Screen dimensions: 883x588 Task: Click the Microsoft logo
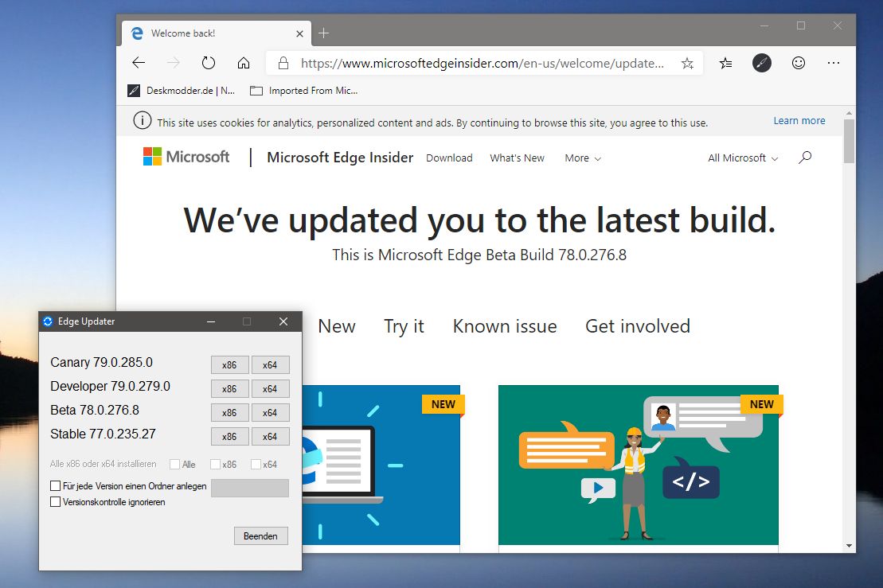click(x=186, y=157)
